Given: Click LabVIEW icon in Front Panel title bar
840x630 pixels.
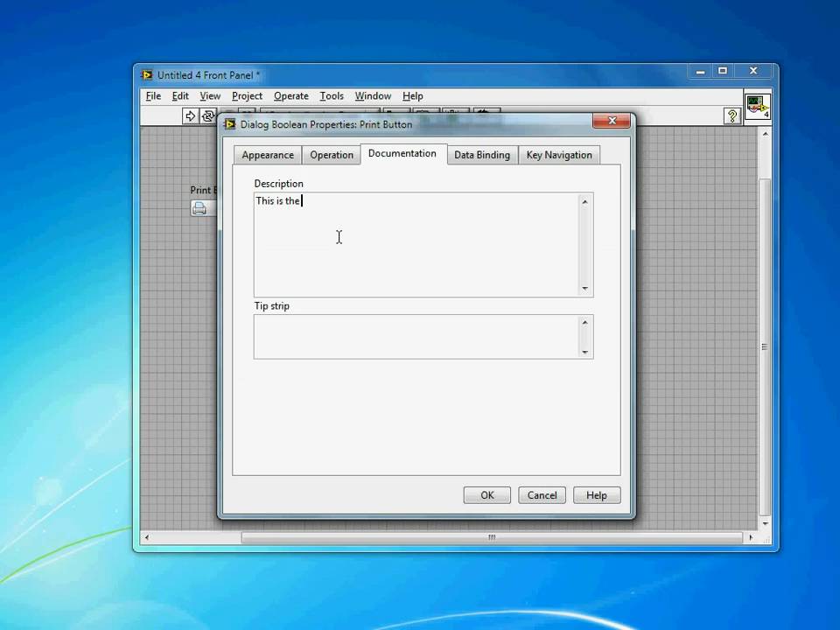Looking at the screenshot, I should pyautogui.click(x=147, y=75).
